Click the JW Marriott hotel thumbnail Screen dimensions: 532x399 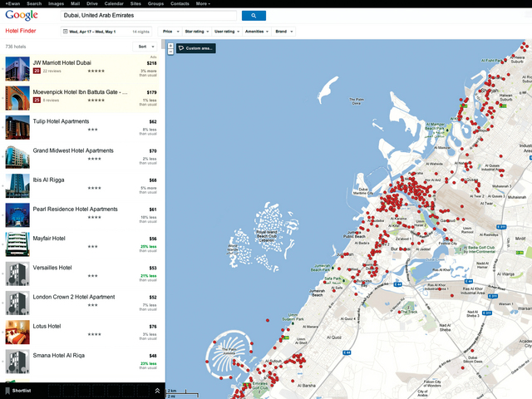(17, 69)
